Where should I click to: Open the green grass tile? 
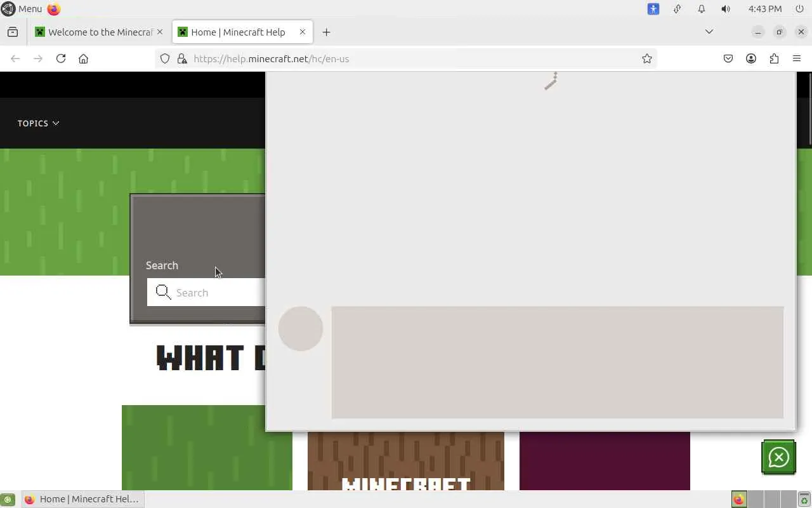click(207, 448)
